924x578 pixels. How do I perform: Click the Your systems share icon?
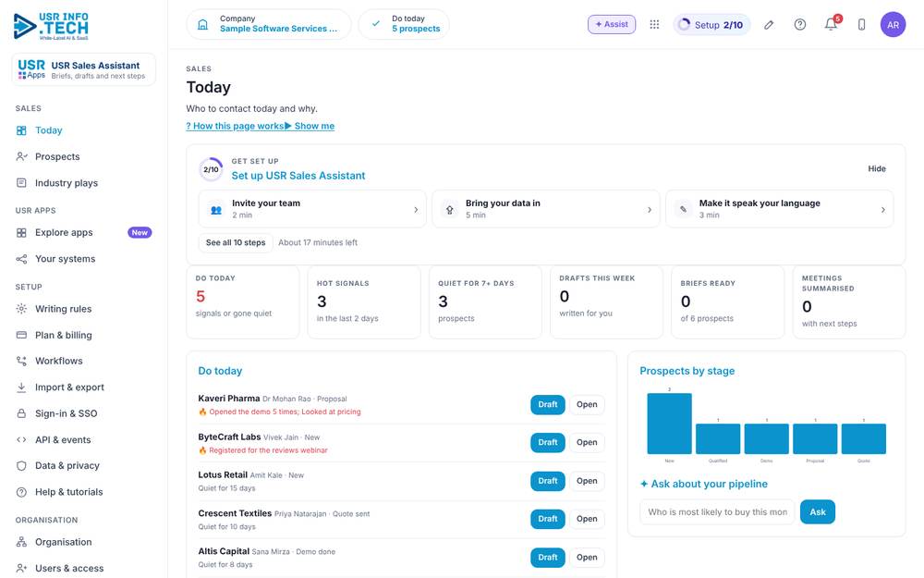tap(21, 259)
